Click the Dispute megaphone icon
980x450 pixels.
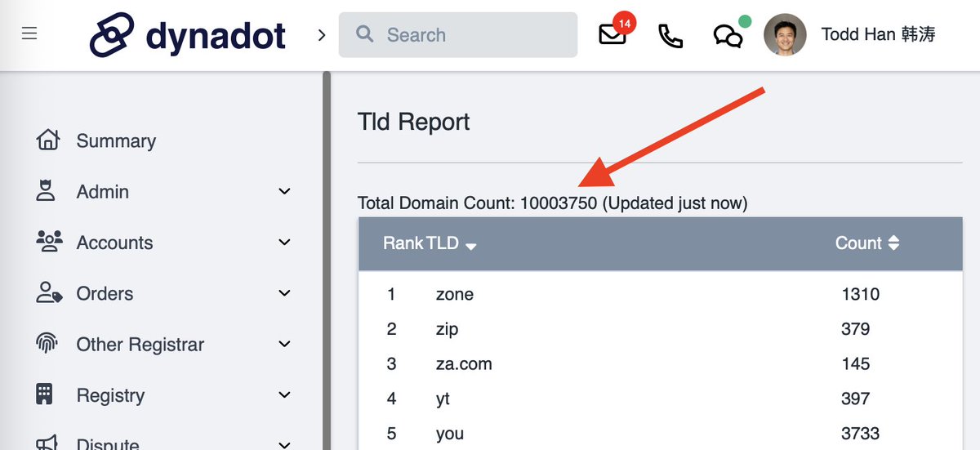(47, 443)
